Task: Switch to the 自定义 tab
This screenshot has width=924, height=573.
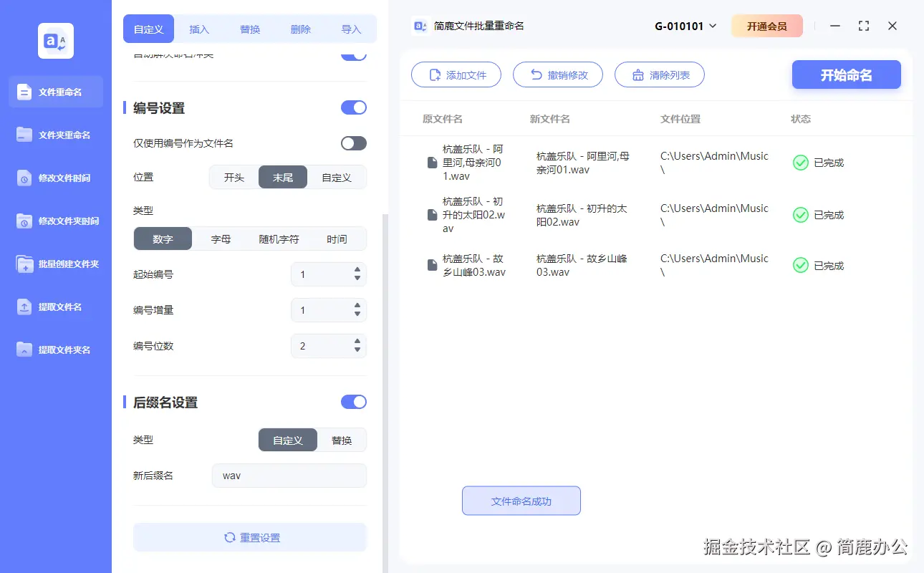Action: [x=149, y=29]
